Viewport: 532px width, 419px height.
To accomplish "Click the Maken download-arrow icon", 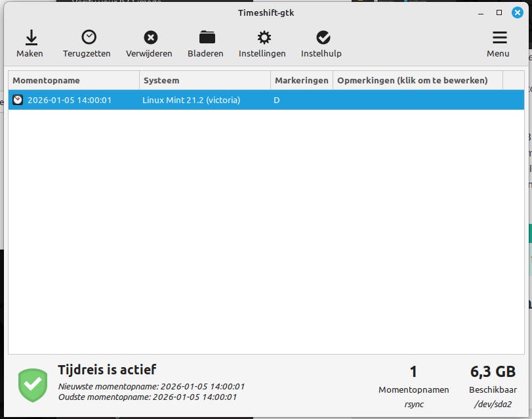I will [31, 37].
